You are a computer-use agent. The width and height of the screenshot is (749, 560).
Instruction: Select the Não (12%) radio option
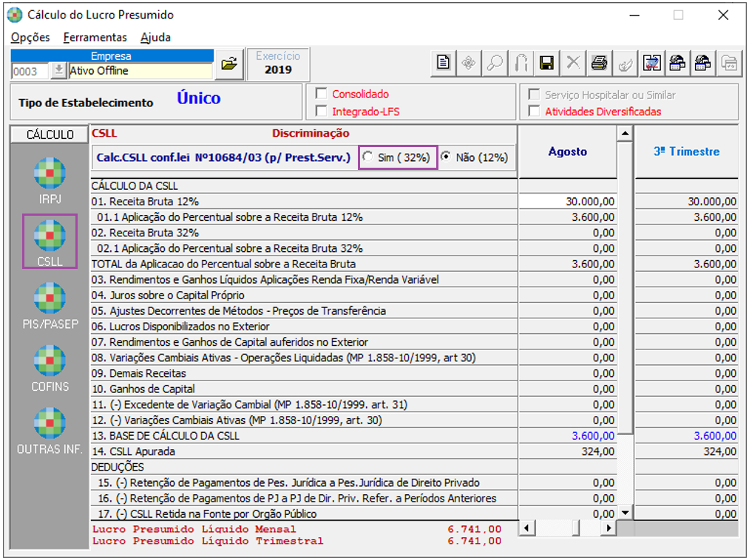(446, 157)
